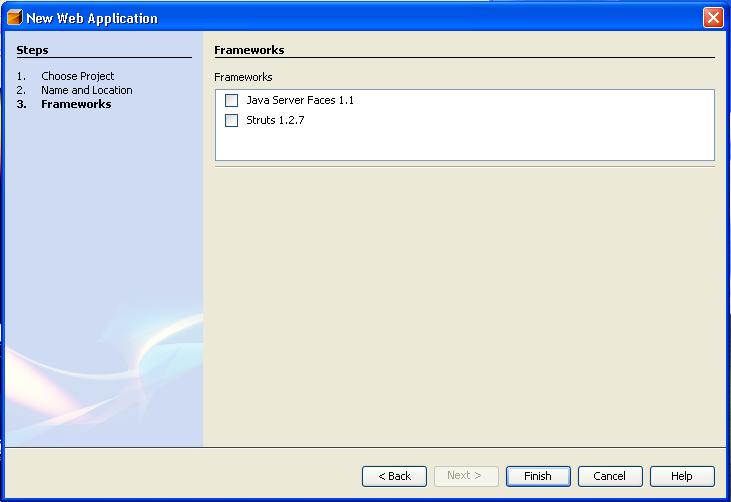The image size is (731, 502).
Task: Click the Struts 1.2.7 label text
Action: pyautogui.click(x=275, y=120)
